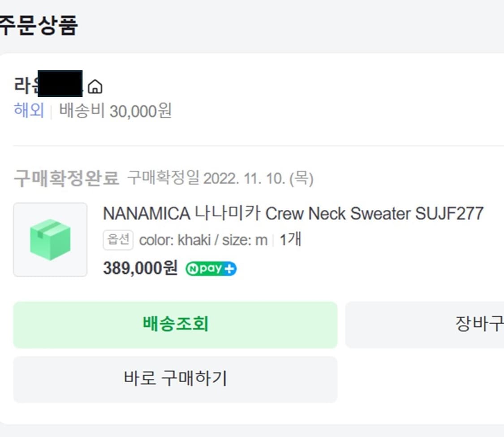Click the SUJF277 model code in title
The width and height of the screenshot is (504, 437).
click(x=449, y=214)
